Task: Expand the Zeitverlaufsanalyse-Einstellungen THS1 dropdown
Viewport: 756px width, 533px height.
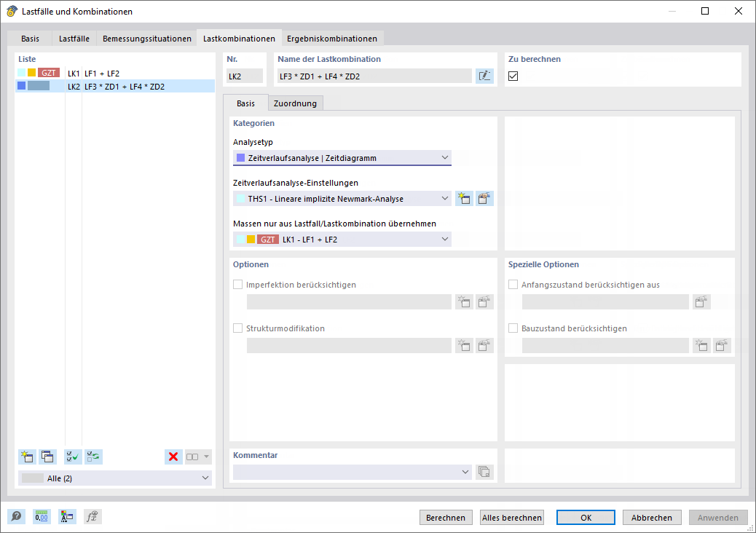Action: pos(342,199)
